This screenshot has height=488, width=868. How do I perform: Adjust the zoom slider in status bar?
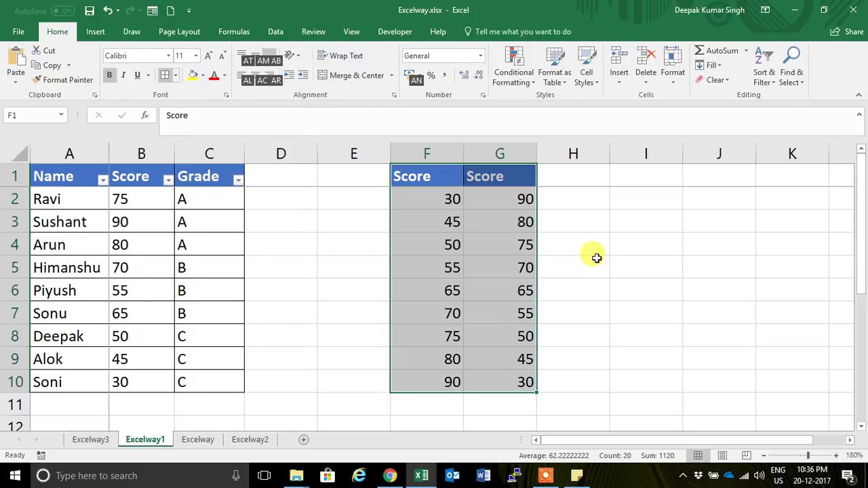tap(808, 455)
